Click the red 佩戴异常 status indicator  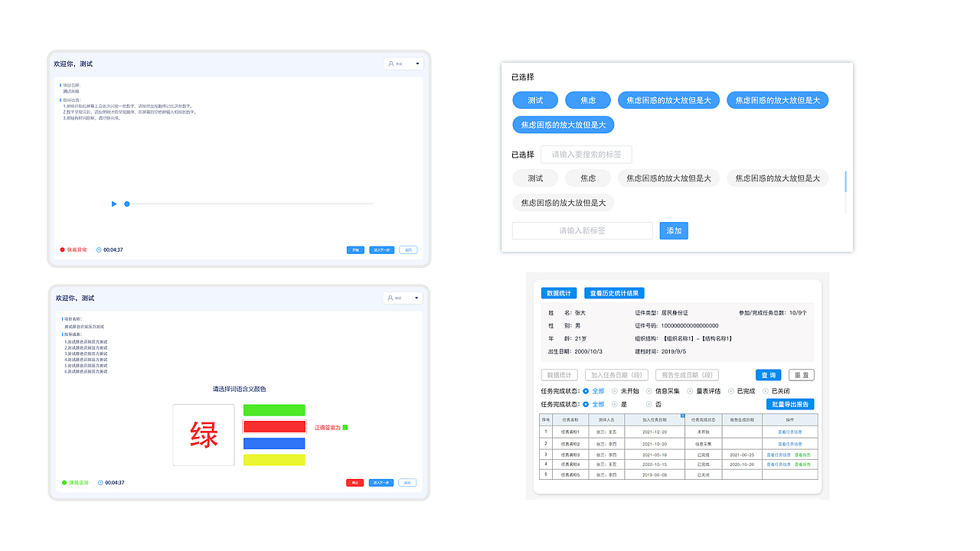(73, 249)
